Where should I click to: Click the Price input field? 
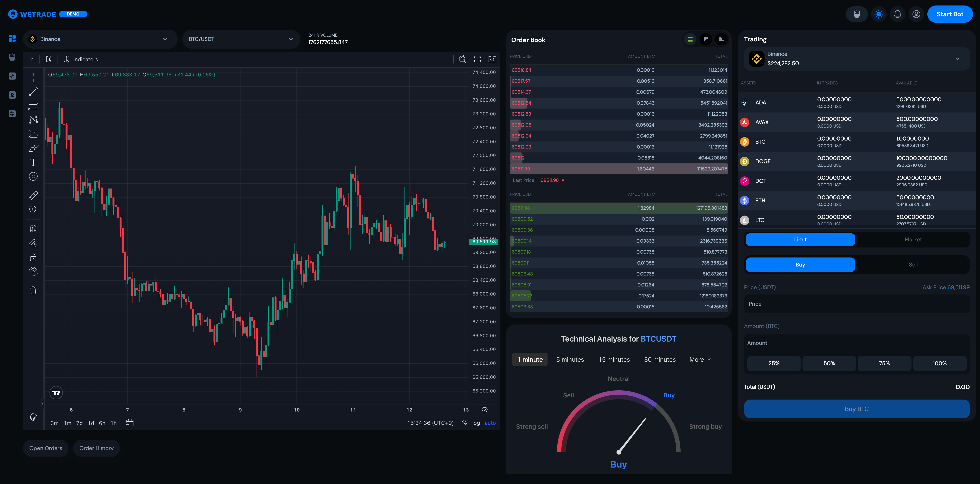(856, 304)
